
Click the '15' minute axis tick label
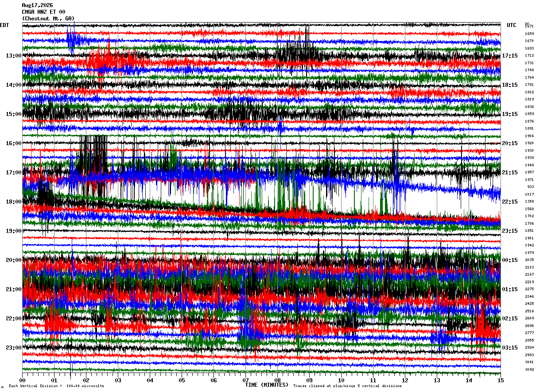click(501, 380)
